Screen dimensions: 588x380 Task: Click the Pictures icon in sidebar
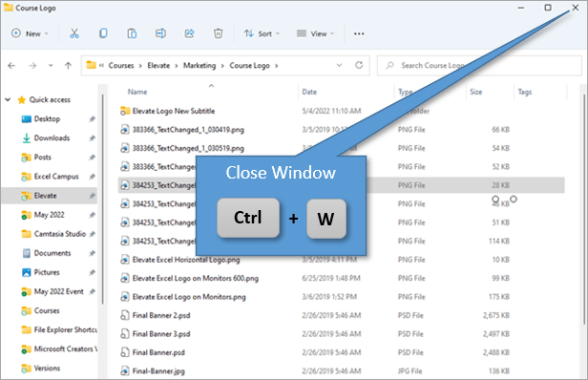(27, 272)
